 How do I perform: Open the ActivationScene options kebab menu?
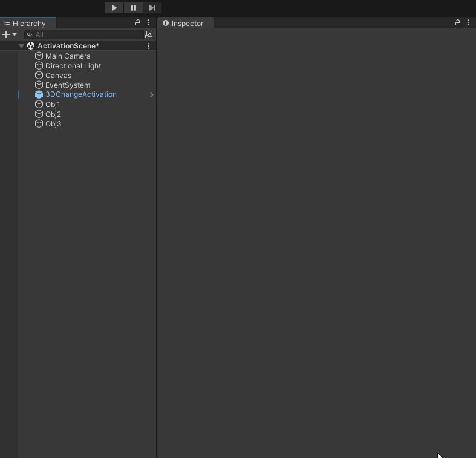[149, 46]
